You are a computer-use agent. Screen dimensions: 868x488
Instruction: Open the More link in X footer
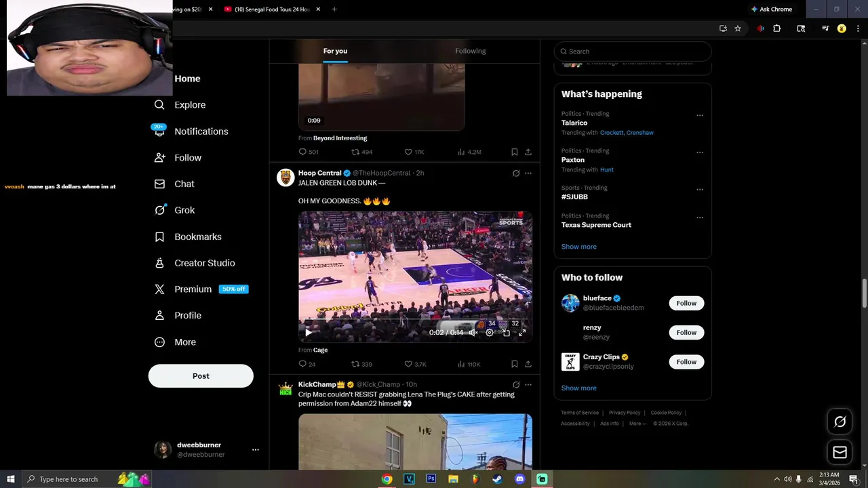click(x=637, y=424)
